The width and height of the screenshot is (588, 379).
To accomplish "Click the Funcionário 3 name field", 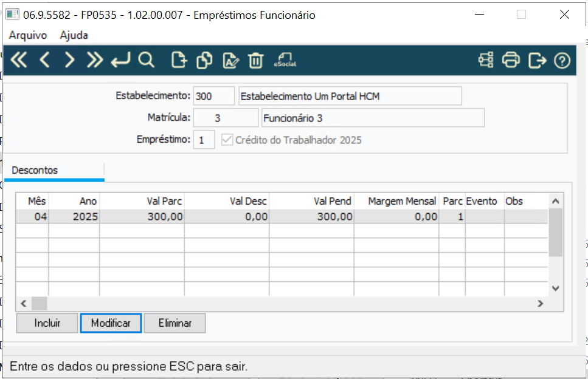I will 373,118.
